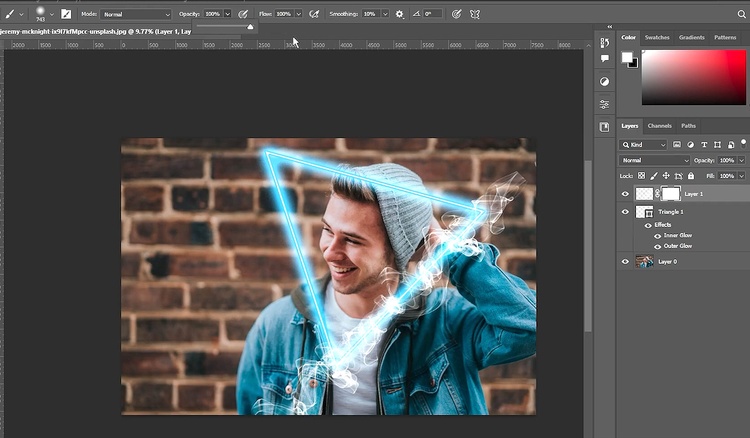This screenshot has width=750, height=438.
Task: Click the brush angle input field
Action: pos(433,14)
